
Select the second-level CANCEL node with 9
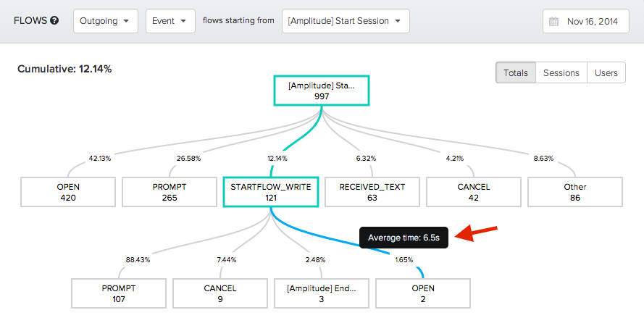(x=220, y=293)
